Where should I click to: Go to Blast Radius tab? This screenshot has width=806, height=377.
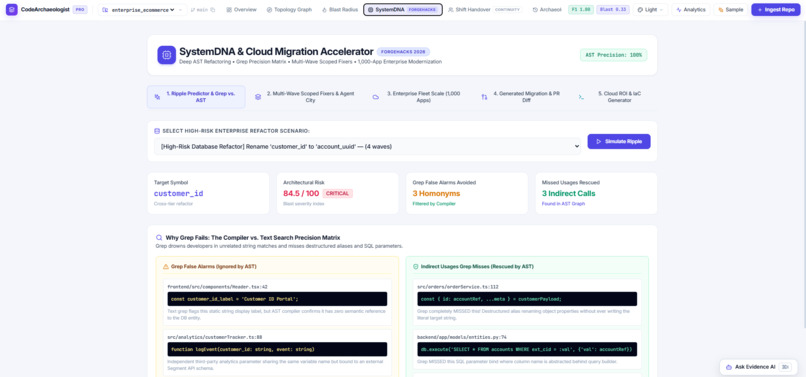click(340, 10)
